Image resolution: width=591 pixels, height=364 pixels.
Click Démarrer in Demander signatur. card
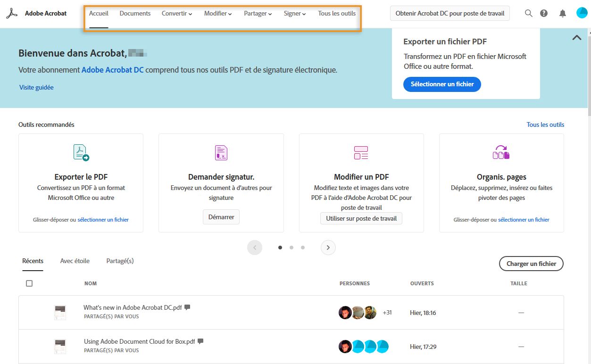pyautogui.click(x=221, y=217)
